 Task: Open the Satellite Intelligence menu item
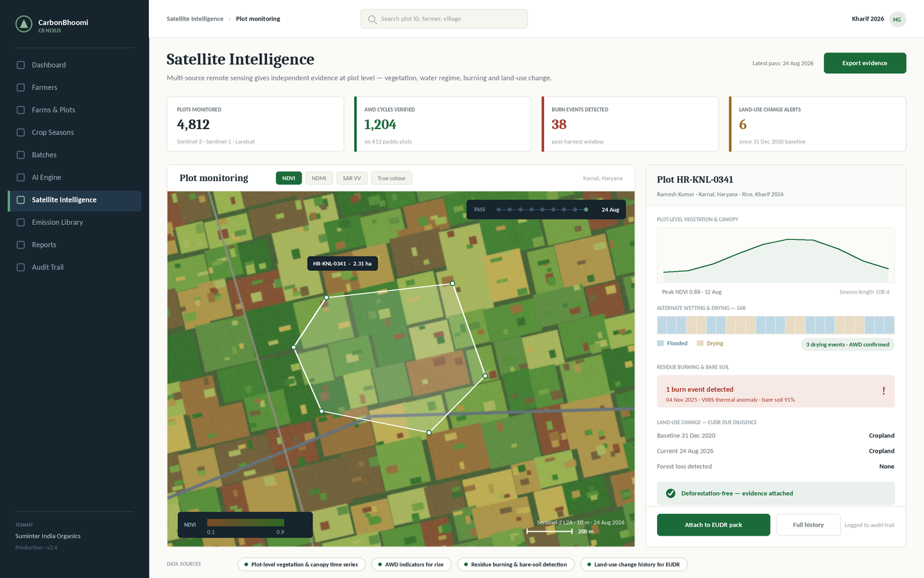[x=75, y=200]
